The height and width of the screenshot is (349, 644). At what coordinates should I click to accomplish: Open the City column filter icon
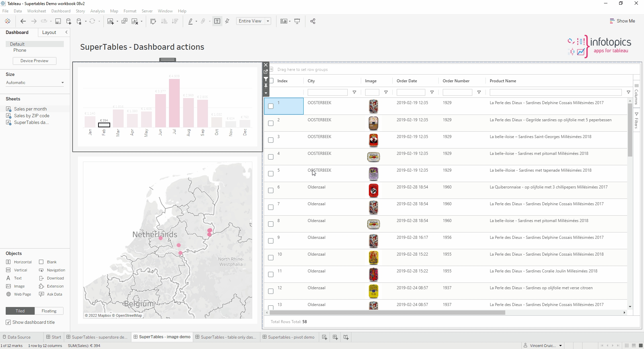tap(354, 92)
